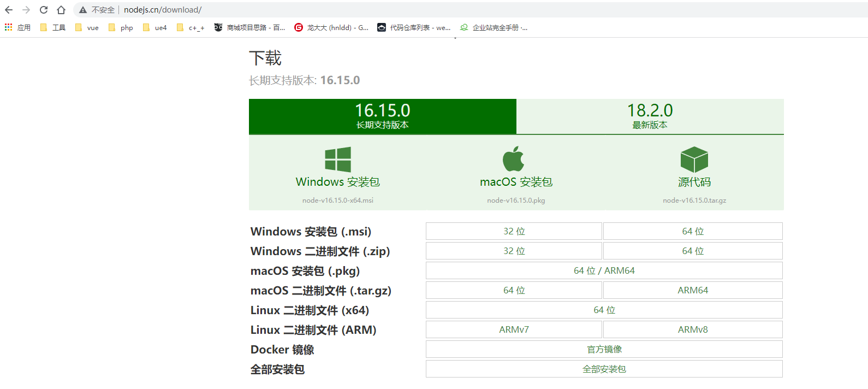Image resolution: width=868 pixels, height=389 pixels.
Task: Click node-v16.15.0.tar.gz file name
Action: coord(694,201)
